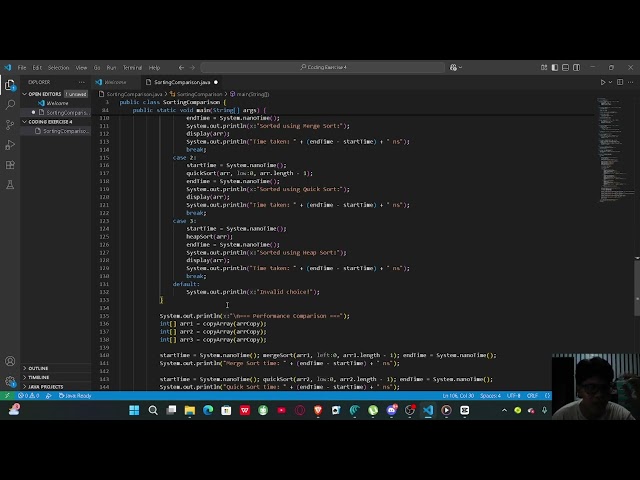Select Welcome in Open Editors list

click(57, 103)
